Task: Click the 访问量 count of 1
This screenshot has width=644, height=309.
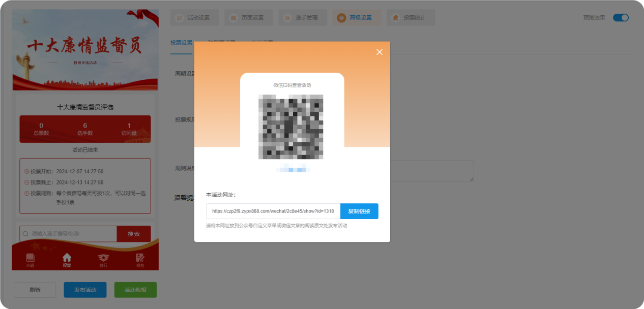Action: point(129,126)
